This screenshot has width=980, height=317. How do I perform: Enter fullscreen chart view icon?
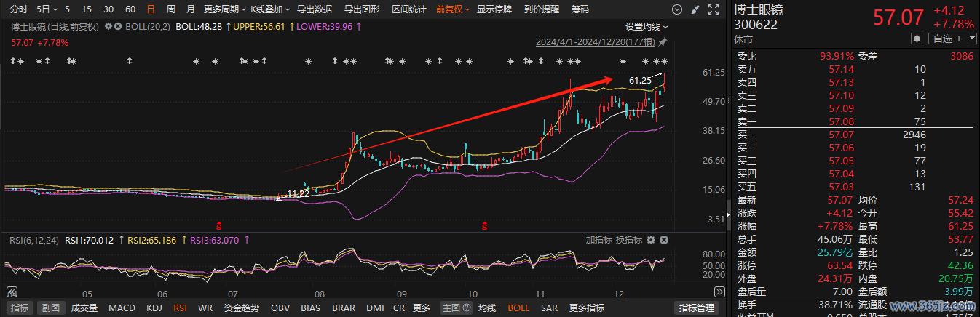click(x=713, y=9)
